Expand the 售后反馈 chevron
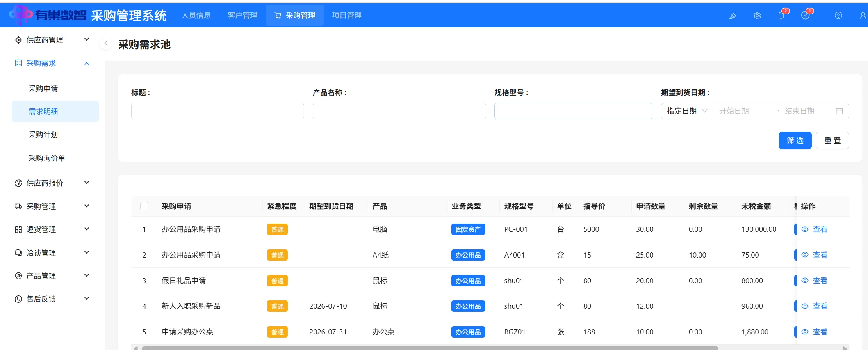868x350 pixels. point(87,298)
